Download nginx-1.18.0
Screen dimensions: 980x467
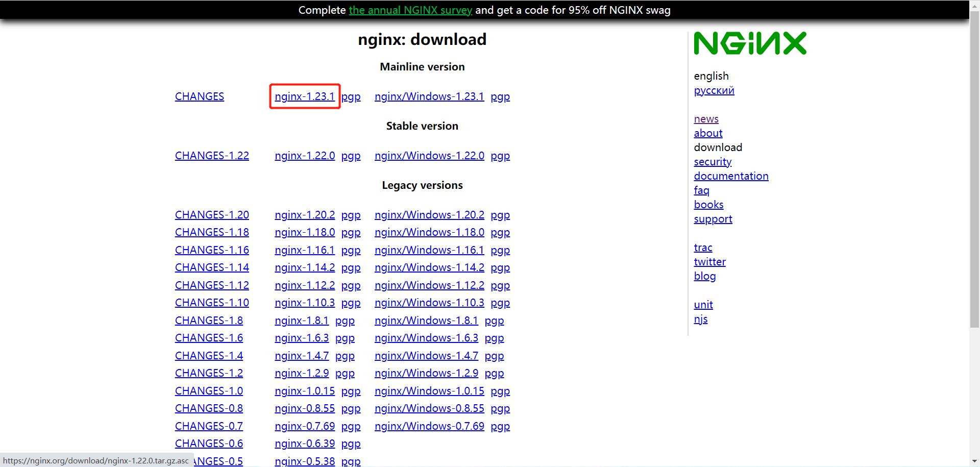point(305,232)
